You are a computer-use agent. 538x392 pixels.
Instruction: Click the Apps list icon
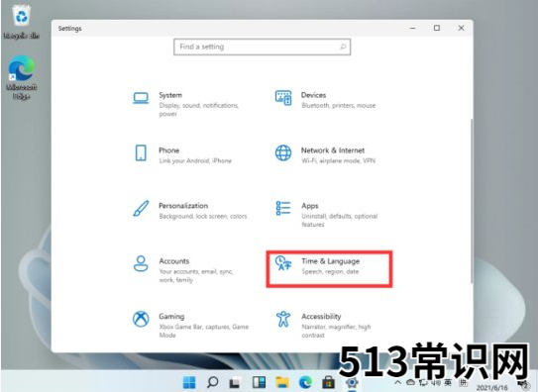point(283,208)
